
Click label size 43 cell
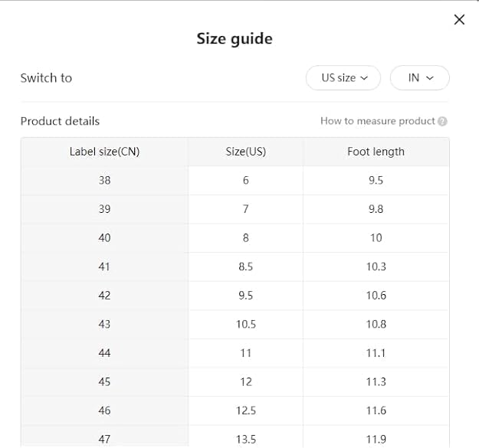(x=104, y=324)
